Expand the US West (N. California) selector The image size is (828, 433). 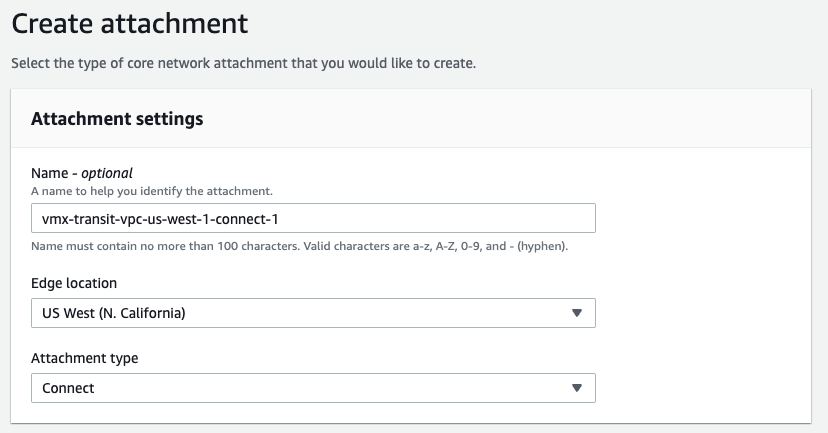313,313
